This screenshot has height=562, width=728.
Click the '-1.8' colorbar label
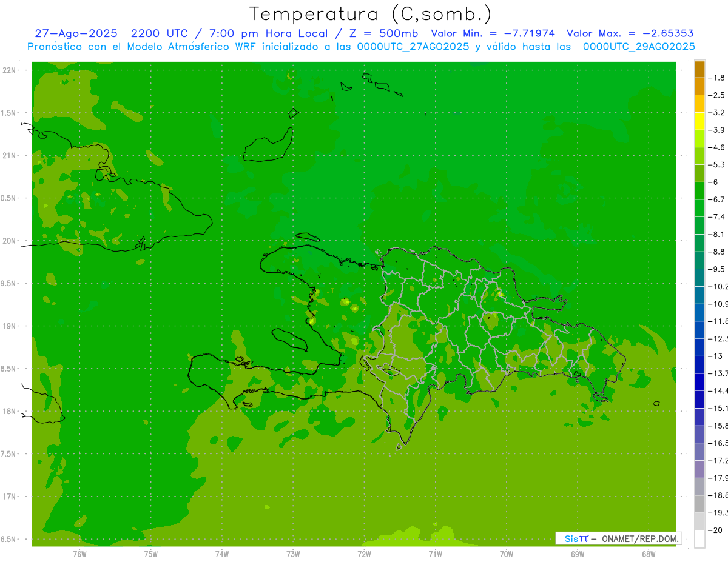[716, 78]
